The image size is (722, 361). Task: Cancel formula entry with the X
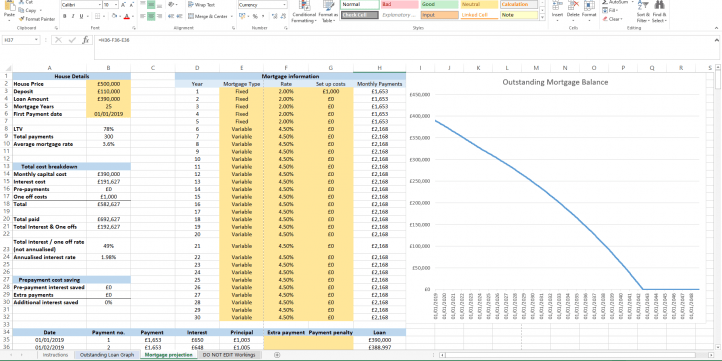pos(58,40)
